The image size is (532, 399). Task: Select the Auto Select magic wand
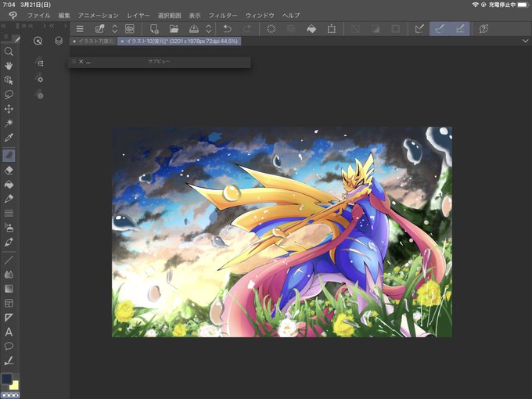click(x=9, y=123)
